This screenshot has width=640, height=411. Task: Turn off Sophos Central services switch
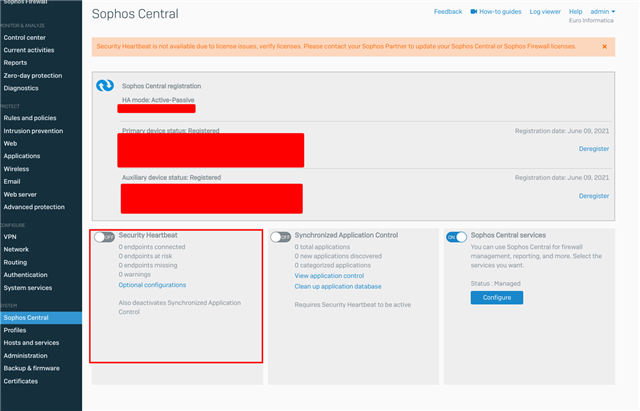[456, 237]
